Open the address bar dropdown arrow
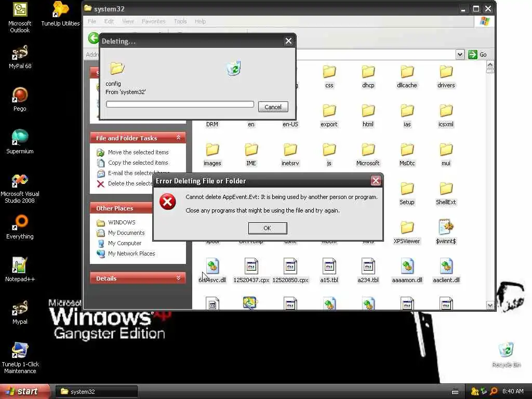532x399 pixels. tap(460, 55)
